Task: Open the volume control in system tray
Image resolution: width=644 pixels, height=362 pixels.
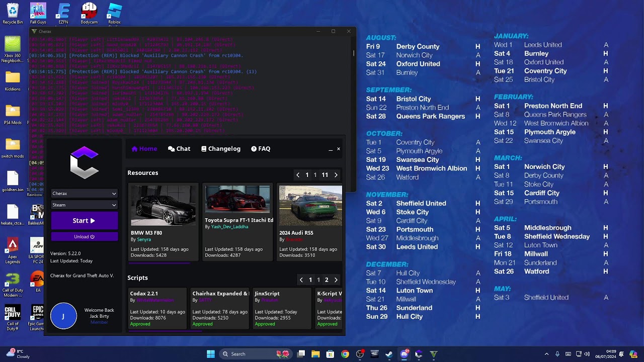Action: 586,354
